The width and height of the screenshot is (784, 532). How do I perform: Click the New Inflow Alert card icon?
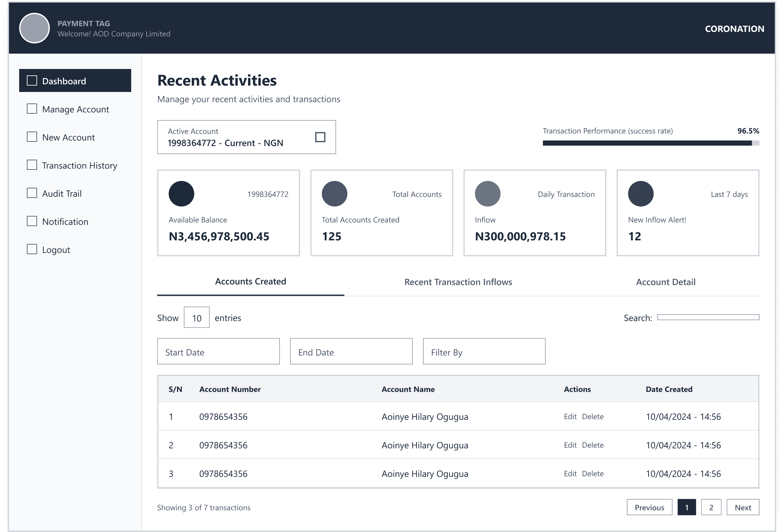click(x=641, y=194)
